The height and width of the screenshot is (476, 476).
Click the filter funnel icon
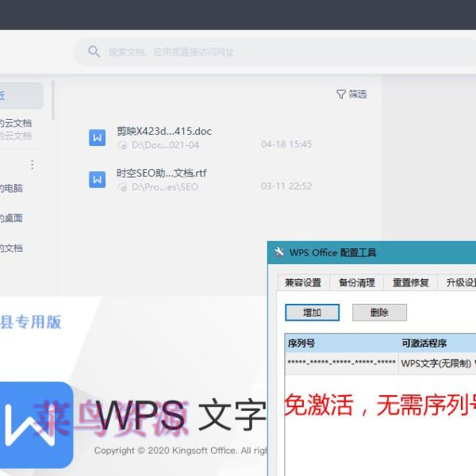tap(340, 94)
